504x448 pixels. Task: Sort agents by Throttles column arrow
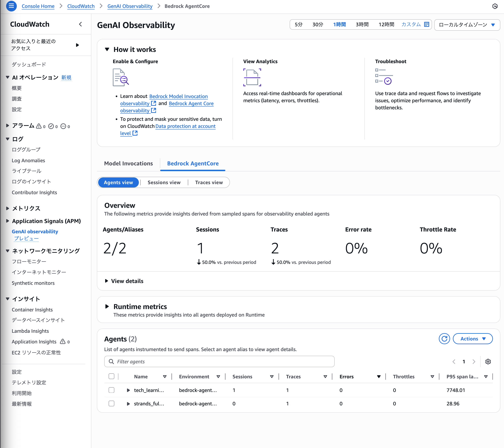click(432, 377)
